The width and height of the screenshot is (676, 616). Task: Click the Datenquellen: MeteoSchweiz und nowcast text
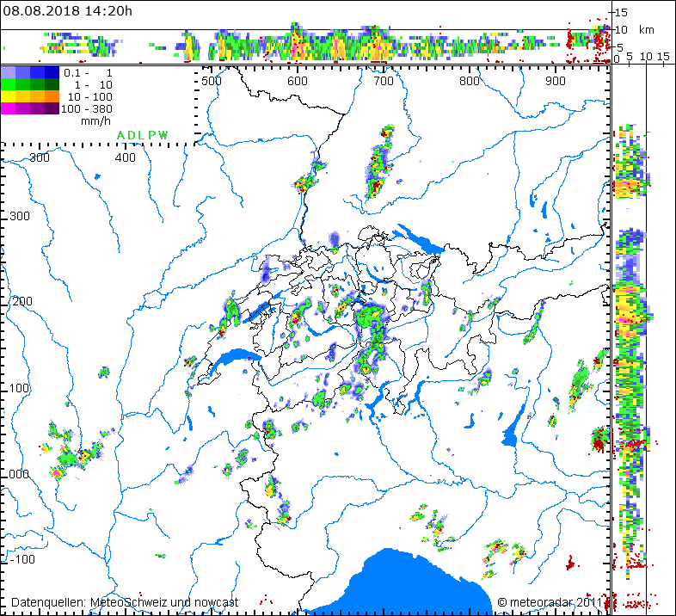click(125, 602)
